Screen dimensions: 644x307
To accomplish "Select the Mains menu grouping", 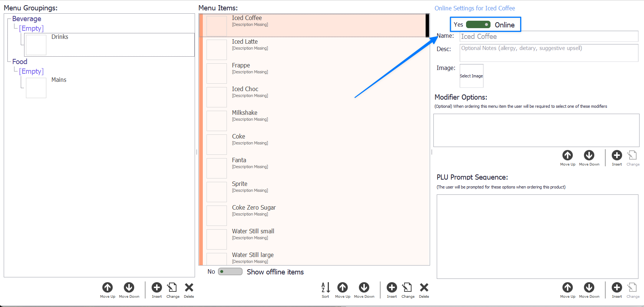I will click(x=59, y=80).
